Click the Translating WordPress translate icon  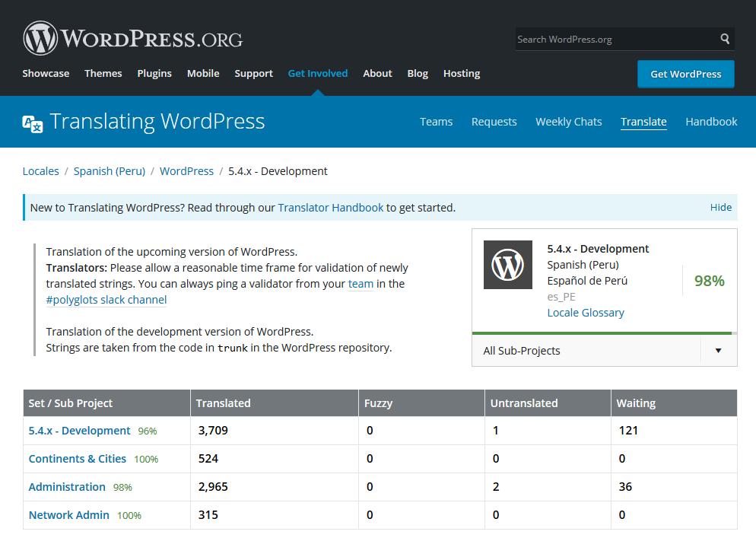coord(33,123)
